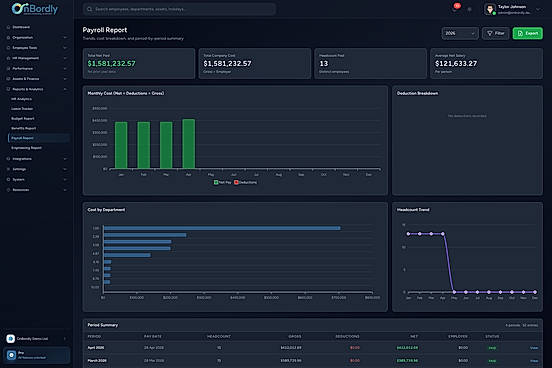
Task: Expand the Employee Tools chevron
Action: (65, 48)
